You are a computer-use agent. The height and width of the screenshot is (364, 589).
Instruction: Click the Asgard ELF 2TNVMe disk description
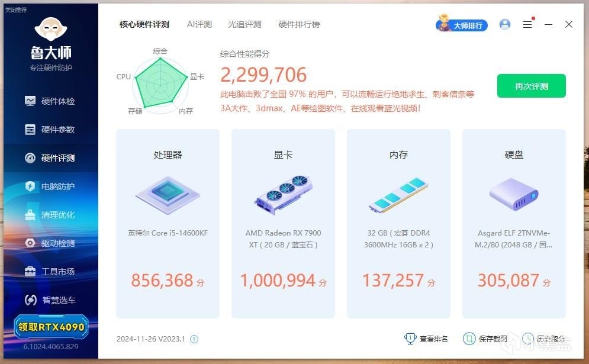pyautogui.click(x=514, y=239)
